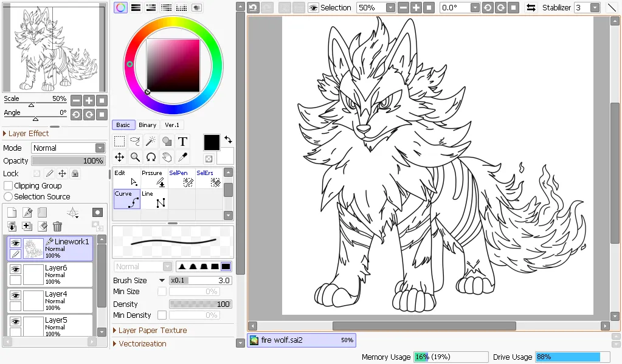Show the swatches panel icon
The image size is (622, 364).
(181, 7)
